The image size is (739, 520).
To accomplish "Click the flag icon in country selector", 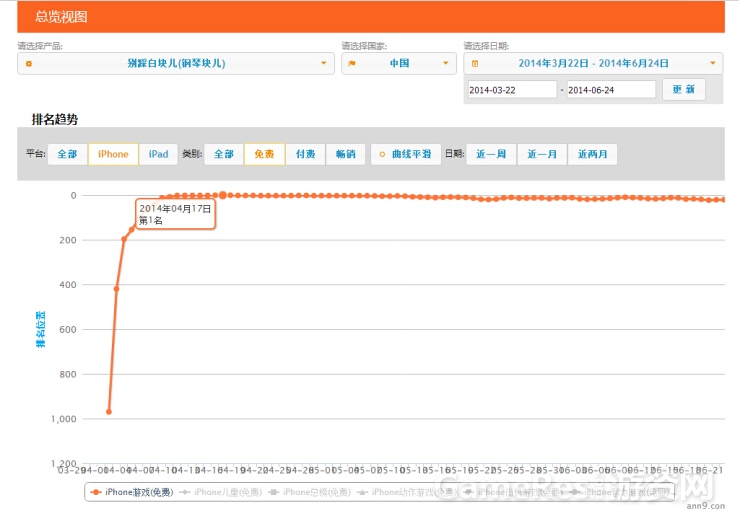I will [x=352, y=64].
